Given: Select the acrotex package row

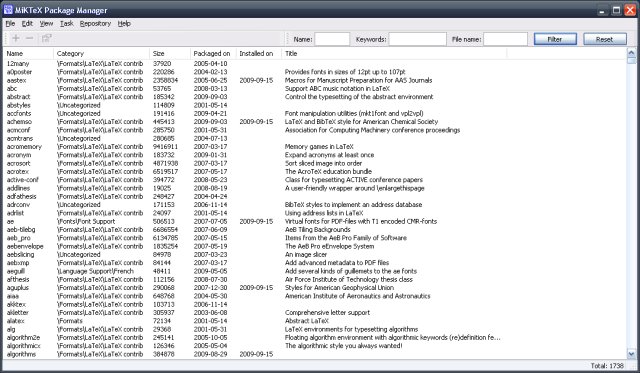Looking at the screenshot, I should coord(315,171).
